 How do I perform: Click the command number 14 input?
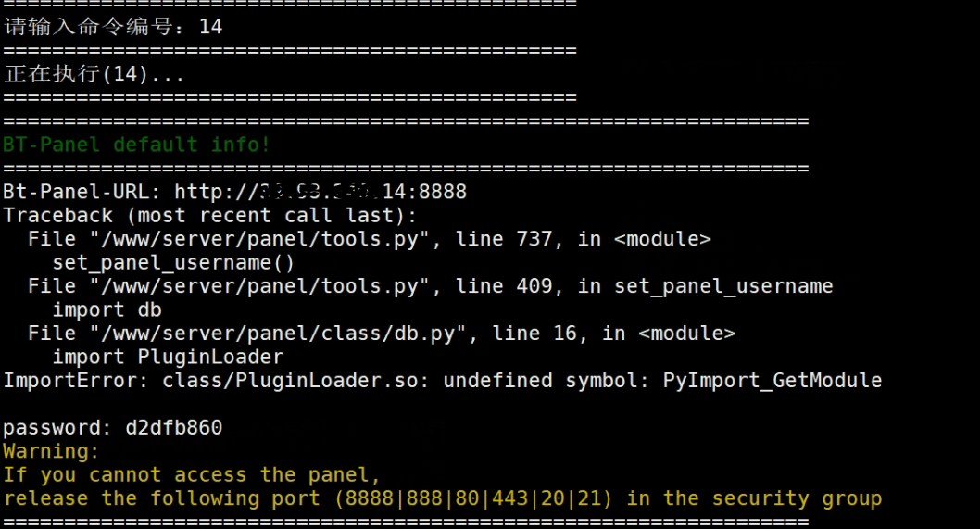(x=210, y=26)
